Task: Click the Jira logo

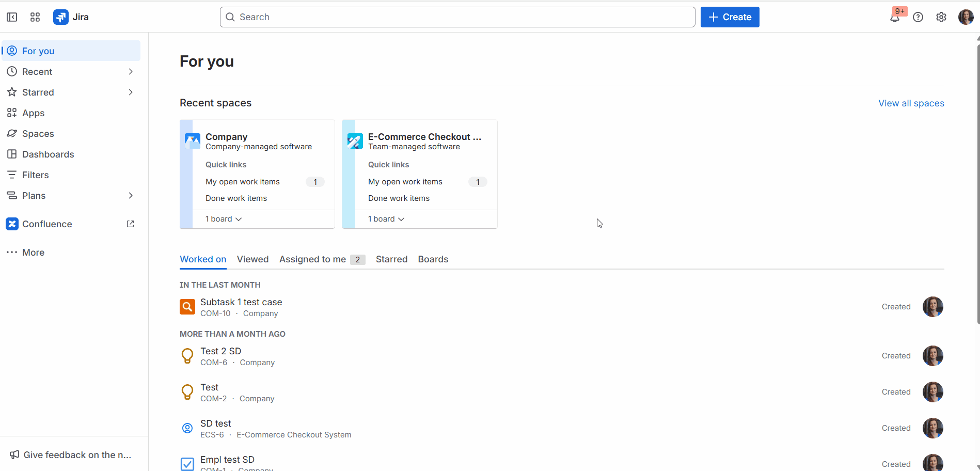Action: pos(71,17)
